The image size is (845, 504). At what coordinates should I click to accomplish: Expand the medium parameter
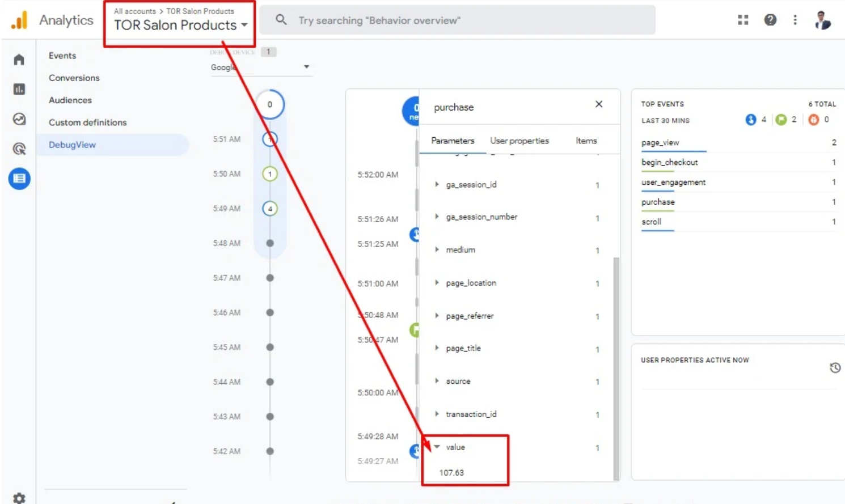pyautogui.click(x=436, y=249)
